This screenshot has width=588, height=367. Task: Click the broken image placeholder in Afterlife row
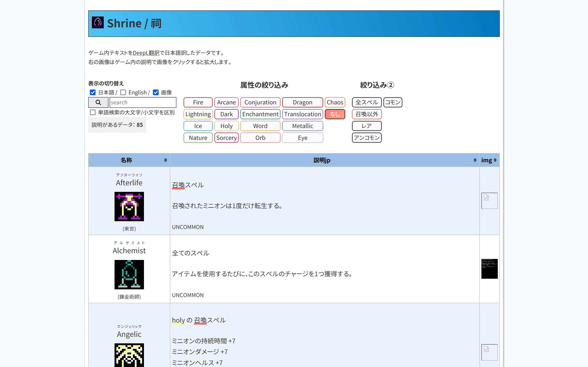point(489,201)
